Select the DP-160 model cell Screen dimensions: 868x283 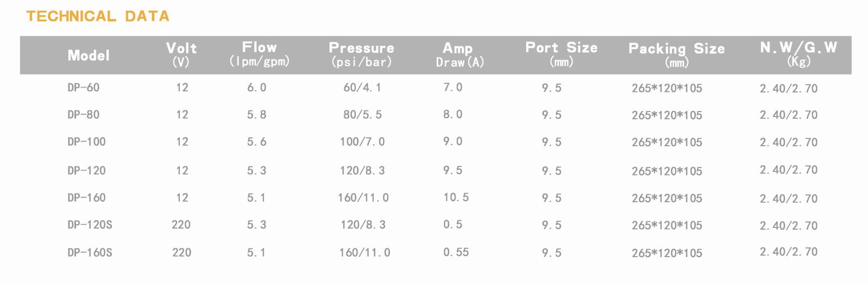86,197
